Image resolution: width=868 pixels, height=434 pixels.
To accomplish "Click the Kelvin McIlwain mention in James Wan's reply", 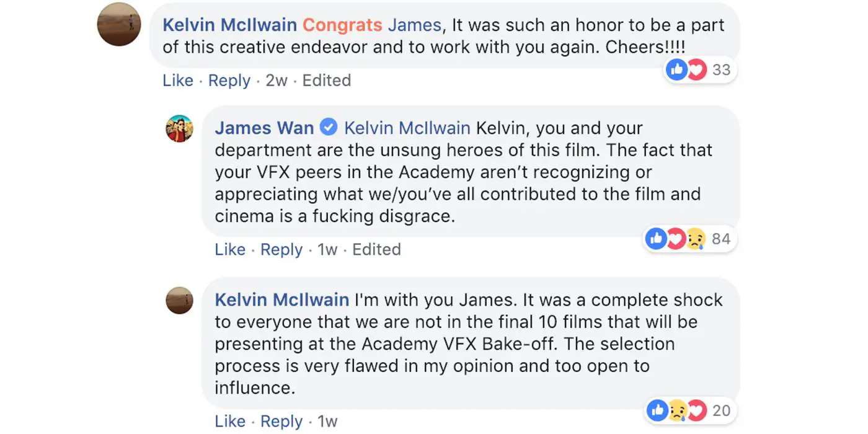I will (407, 128).
